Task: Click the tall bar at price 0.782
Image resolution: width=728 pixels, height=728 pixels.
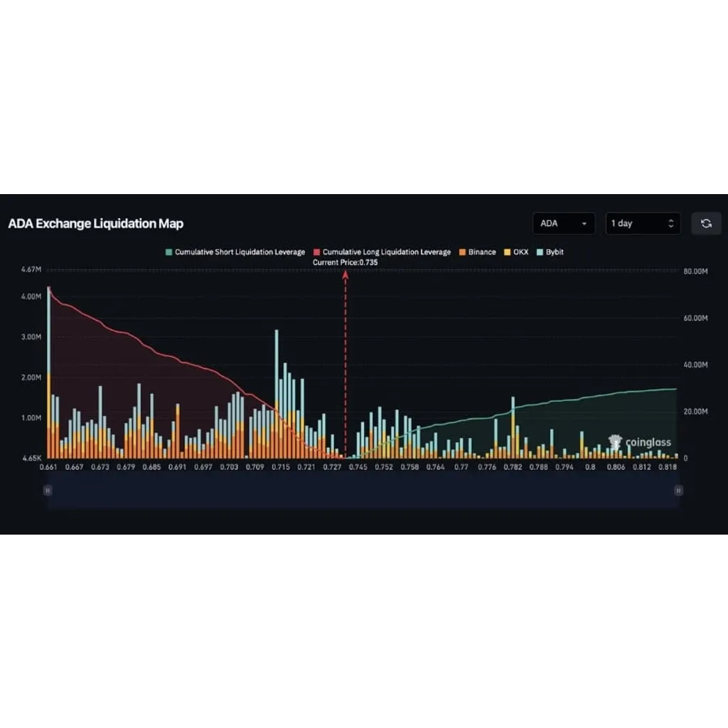Action: click(x=513, y=427)
